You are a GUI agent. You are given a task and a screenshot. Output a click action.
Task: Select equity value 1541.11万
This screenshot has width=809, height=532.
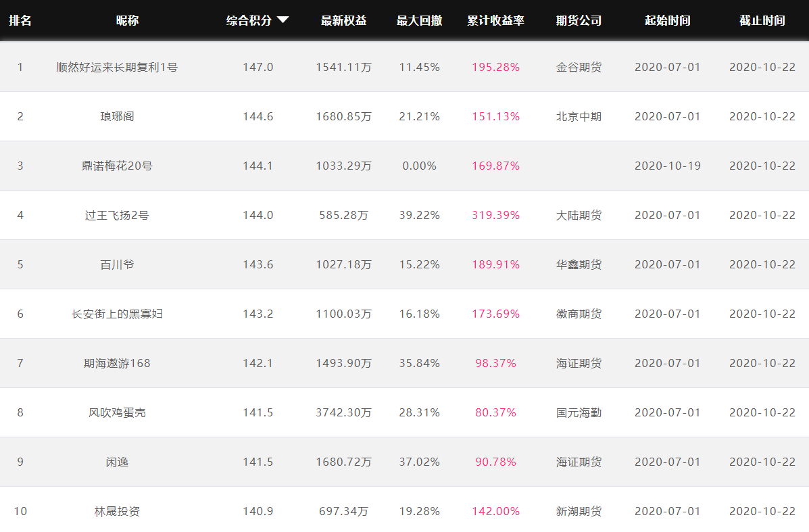coord(343,67)
